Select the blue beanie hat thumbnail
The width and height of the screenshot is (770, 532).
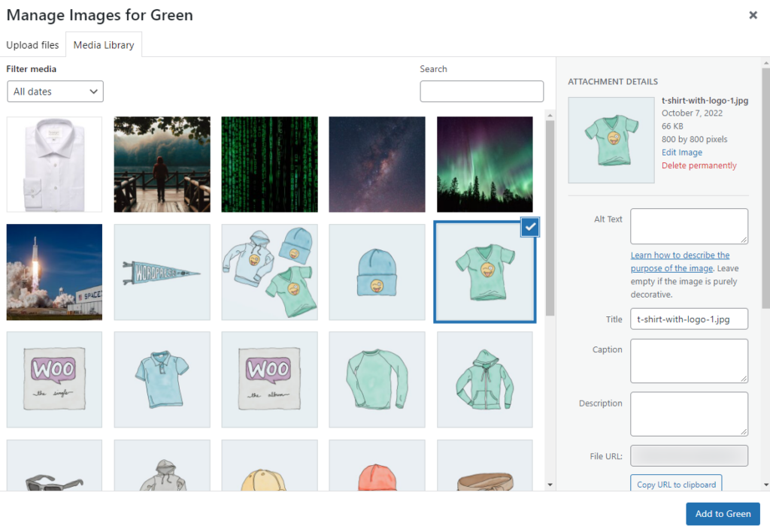377,271
